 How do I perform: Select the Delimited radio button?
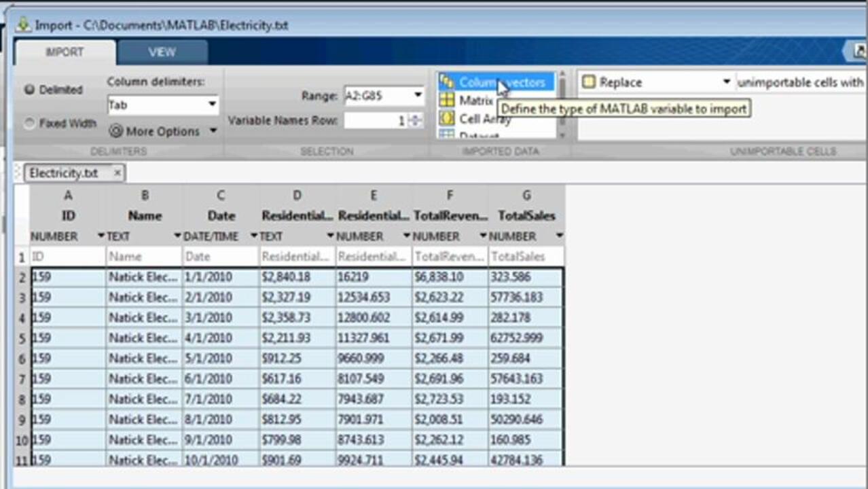tap(30, 90)
